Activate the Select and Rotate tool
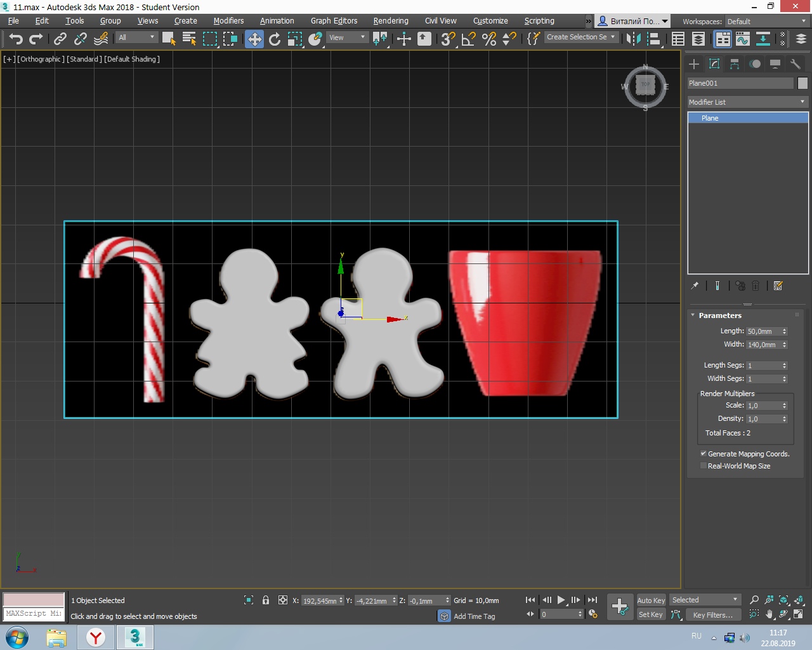812x650 pixels. point(275,39)
